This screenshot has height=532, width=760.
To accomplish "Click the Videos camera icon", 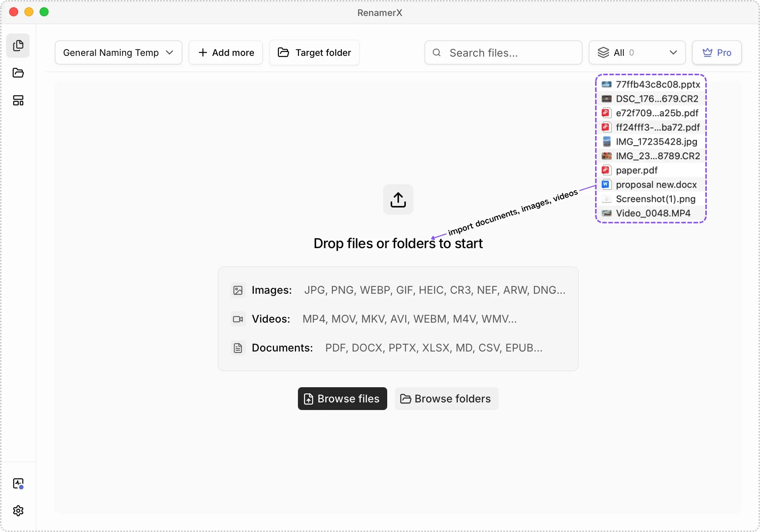I will [x=238, y=319].
